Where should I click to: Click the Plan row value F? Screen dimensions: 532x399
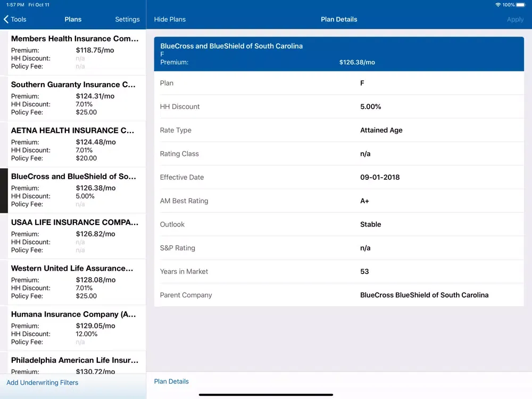362,83
